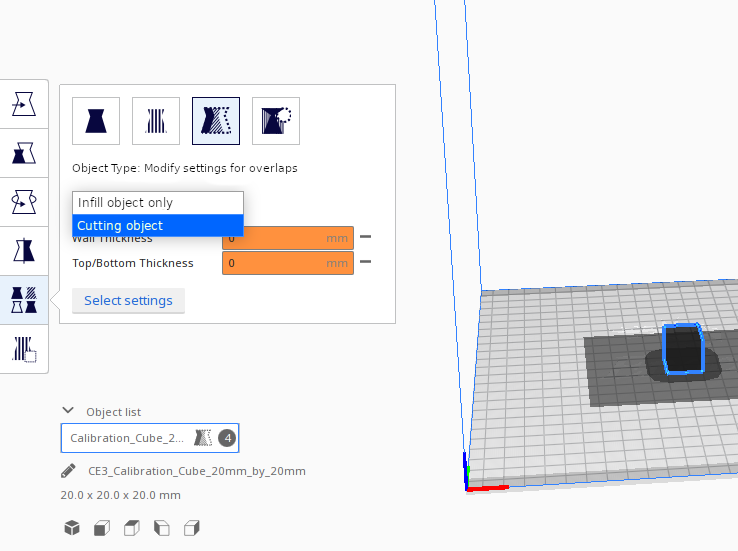Select the Mirror tool in the sidebar
This screenshot has height=551, width=738.
coord(24,251)
